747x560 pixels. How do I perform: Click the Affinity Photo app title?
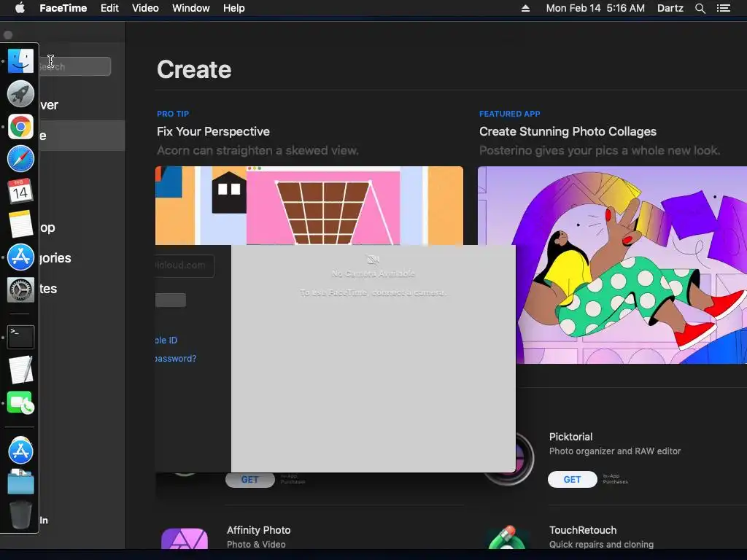[259, 530]
